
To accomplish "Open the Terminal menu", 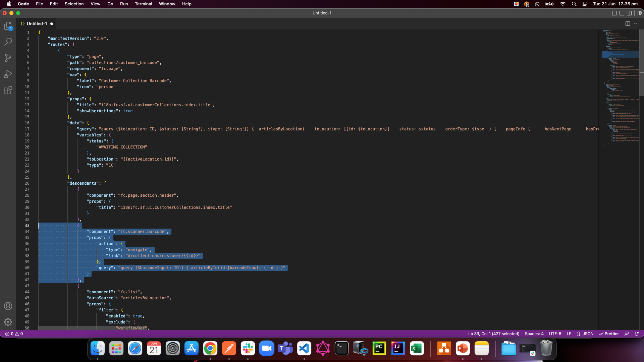I will coord(143,4).
